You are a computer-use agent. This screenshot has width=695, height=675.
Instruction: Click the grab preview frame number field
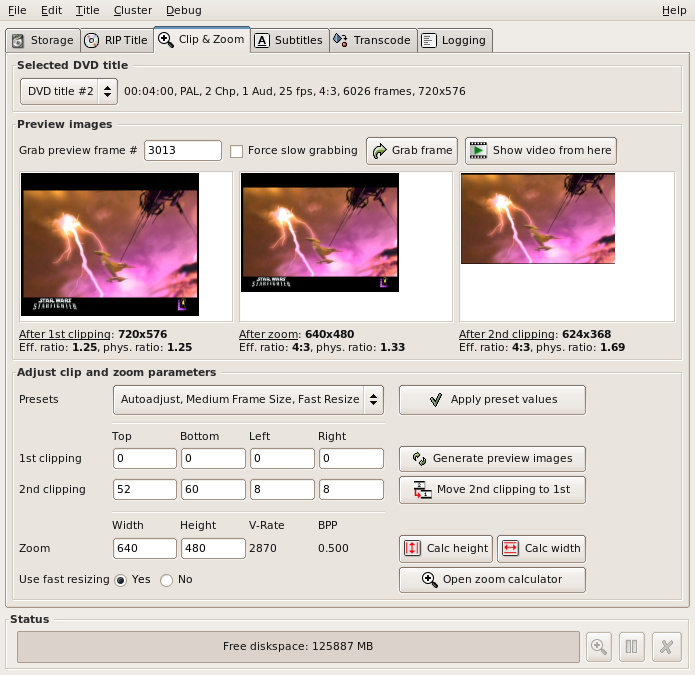point(183,150)
